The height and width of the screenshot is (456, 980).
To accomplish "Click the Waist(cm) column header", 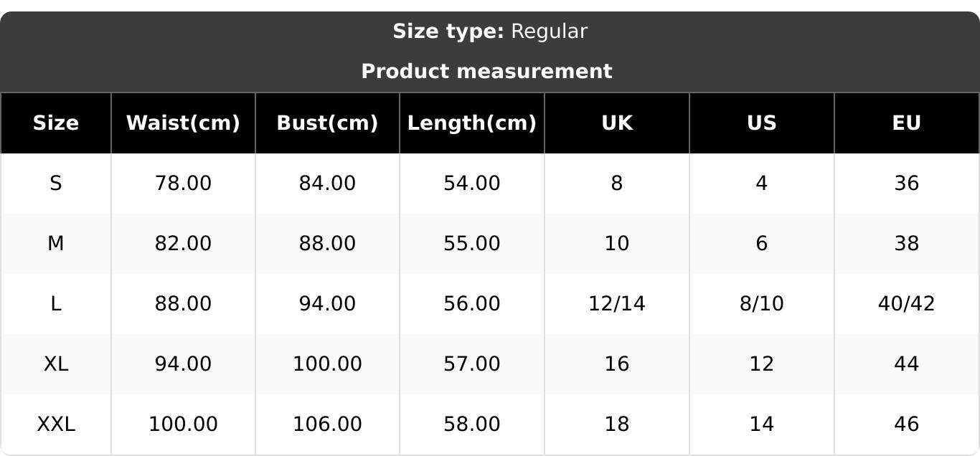I will point(183,123).
